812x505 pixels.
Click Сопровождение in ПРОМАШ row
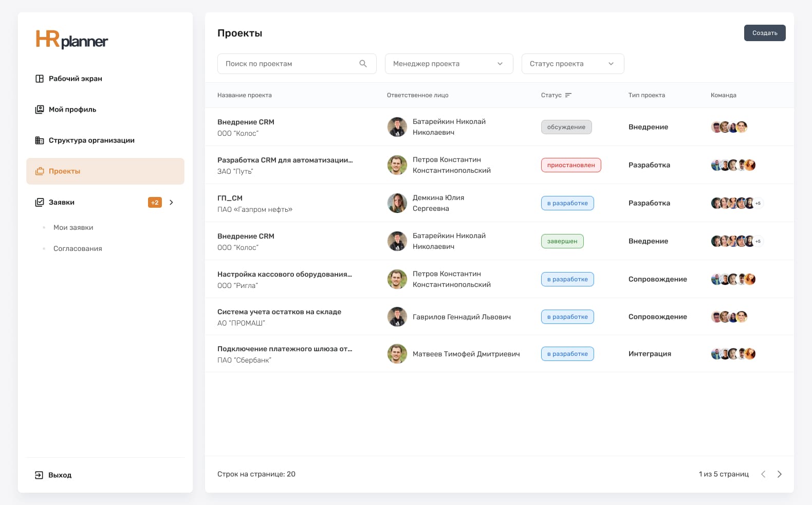pos(658,317)
